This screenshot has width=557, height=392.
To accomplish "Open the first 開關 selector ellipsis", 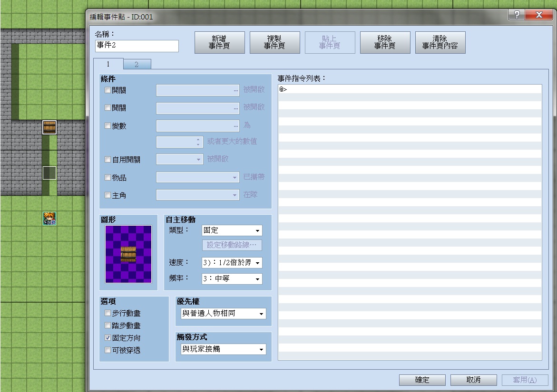I will (x=236, y=90).
